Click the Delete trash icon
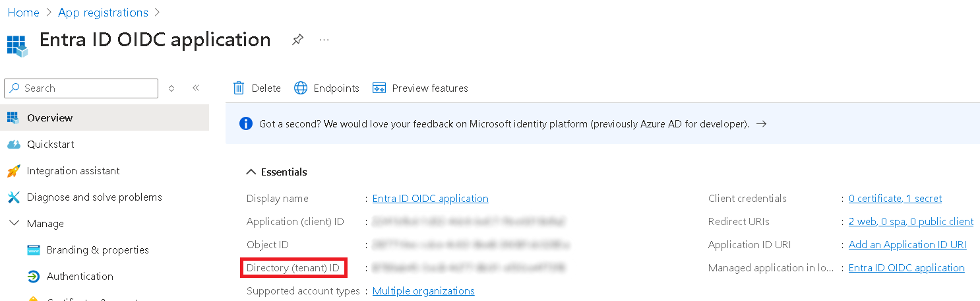Image resolution: width=980 pixels, height=301 pixels. [x=239, y=88]
